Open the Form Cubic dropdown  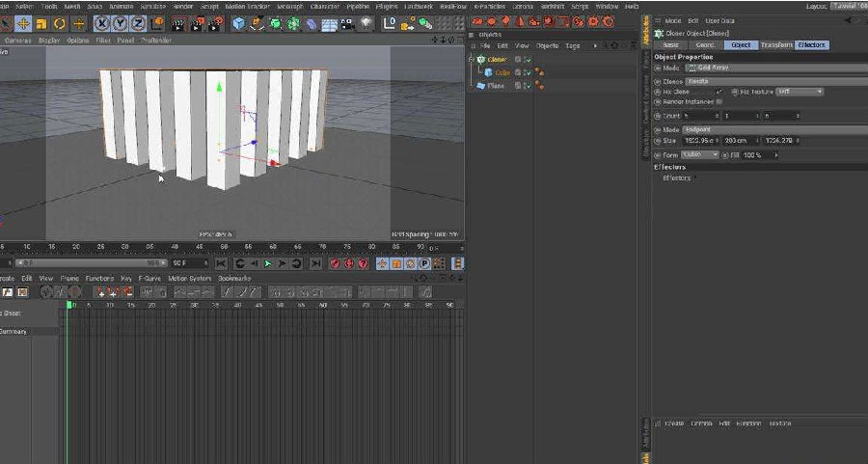pyautogui.click(x=700, y=154)
